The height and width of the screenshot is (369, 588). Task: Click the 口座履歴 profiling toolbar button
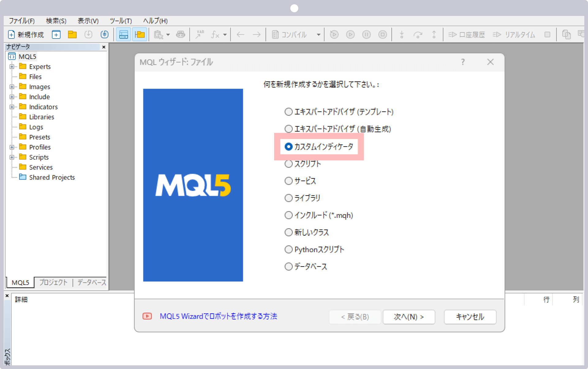tap(467, 35)
